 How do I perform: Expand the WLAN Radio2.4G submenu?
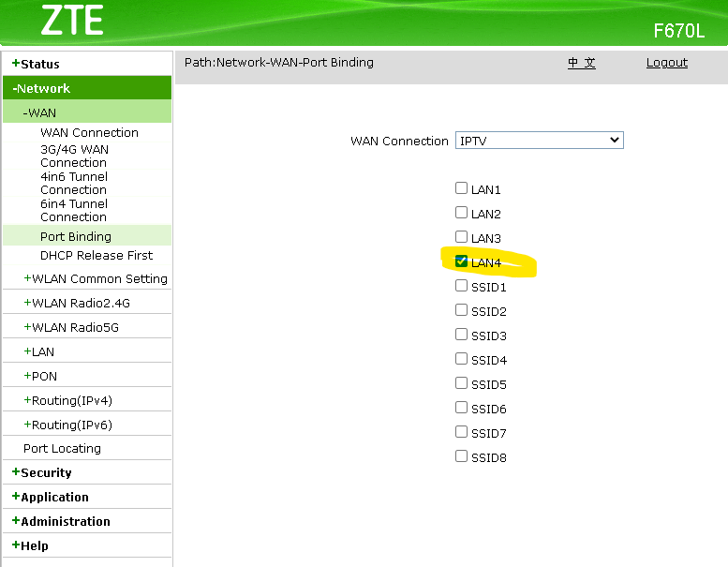(x=77, y=304)
